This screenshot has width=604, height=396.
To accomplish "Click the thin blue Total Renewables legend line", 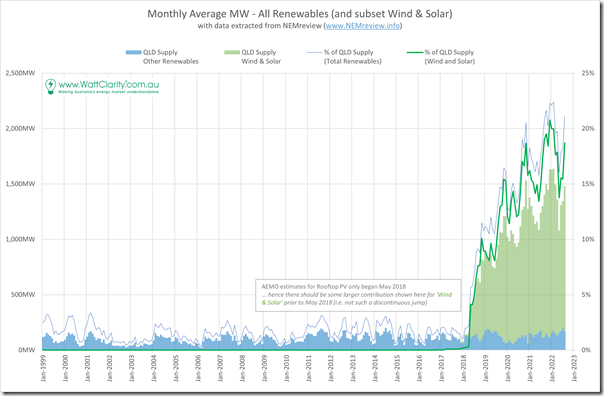I will 314,52.
